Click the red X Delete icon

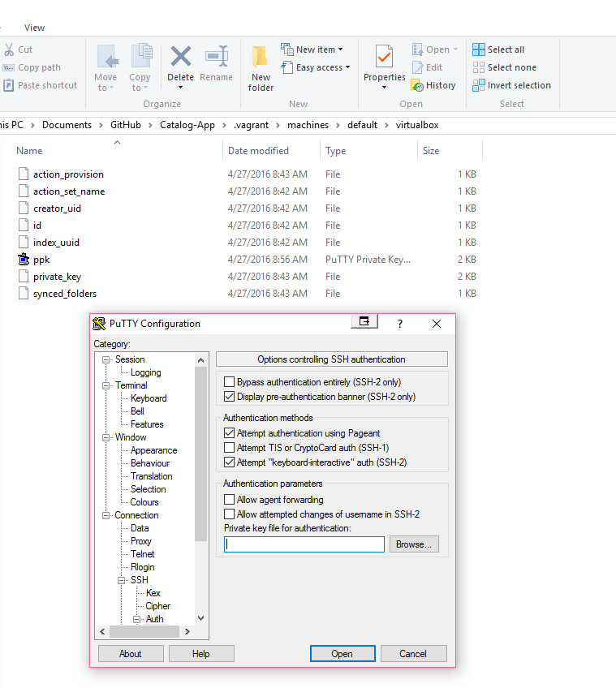tap(180, 56)
